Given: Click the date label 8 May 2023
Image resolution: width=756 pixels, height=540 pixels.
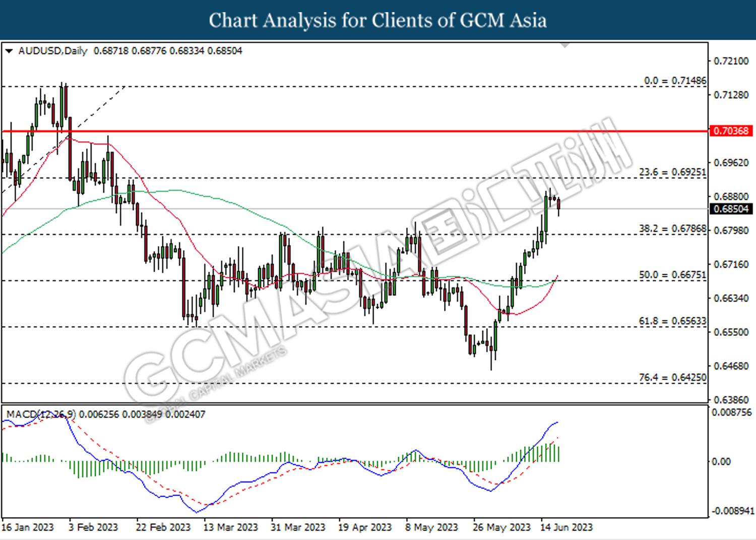Looking at the screenshot, I should [432, 527].
